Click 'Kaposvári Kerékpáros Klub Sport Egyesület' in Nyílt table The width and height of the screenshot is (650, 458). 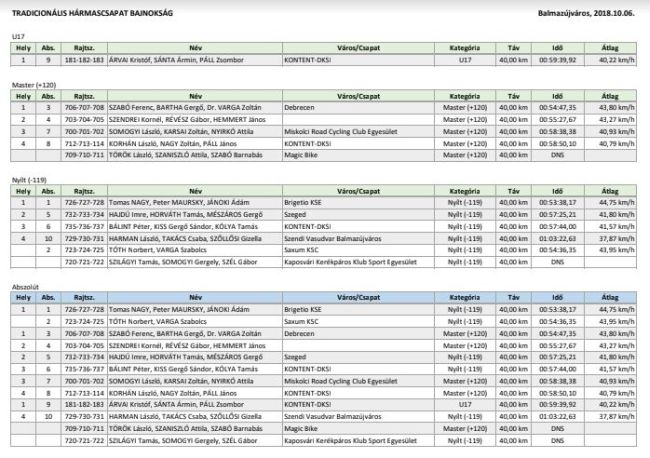350,262
